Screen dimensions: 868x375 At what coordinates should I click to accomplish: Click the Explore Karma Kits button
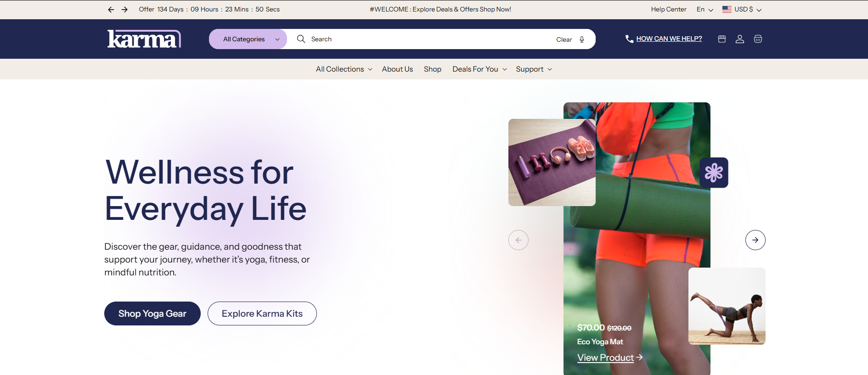[x=262, y=313]
